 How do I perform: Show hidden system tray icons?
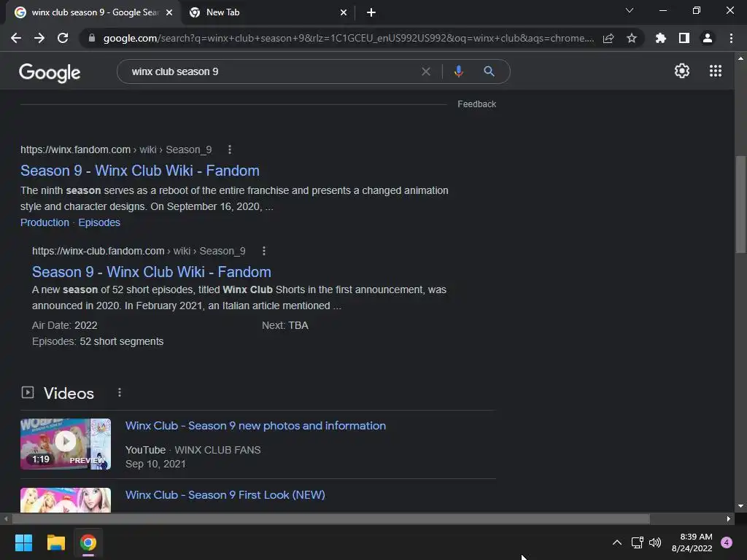coord(617,542)
